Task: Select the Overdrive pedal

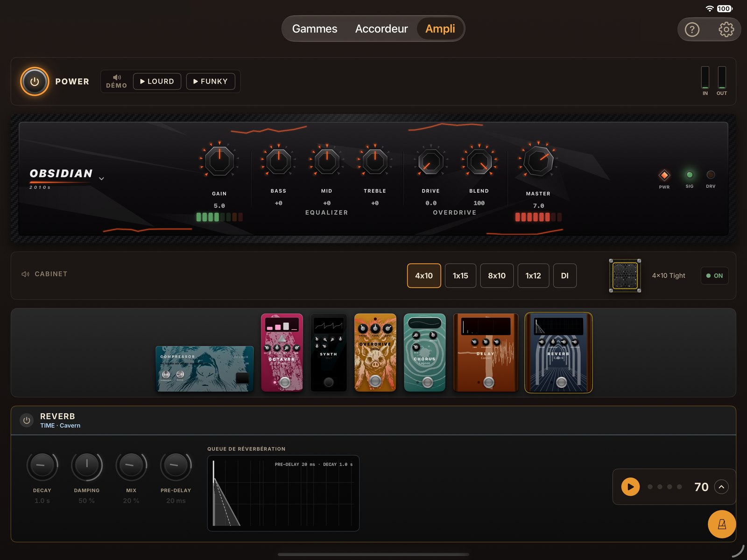Action: pyautogui.click(x=375, y=352)
